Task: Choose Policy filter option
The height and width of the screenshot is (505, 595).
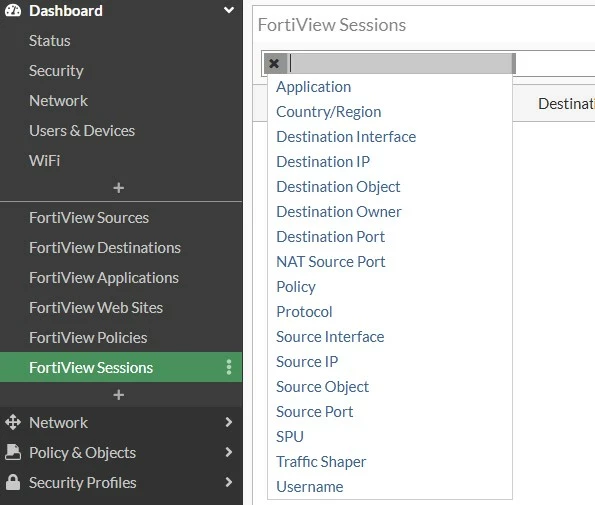Action: (x=296, y=287)
